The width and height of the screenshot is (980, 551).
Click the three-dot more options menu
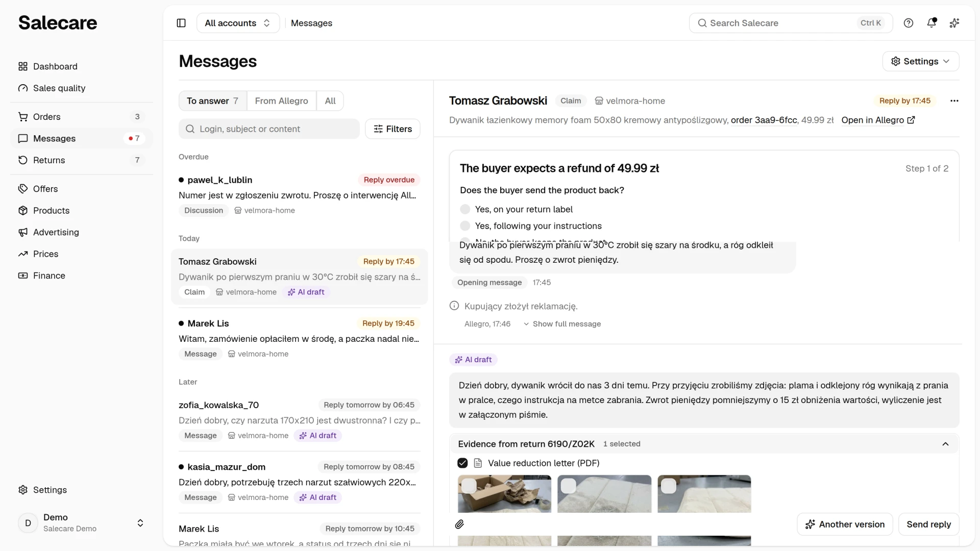[954, 101]
